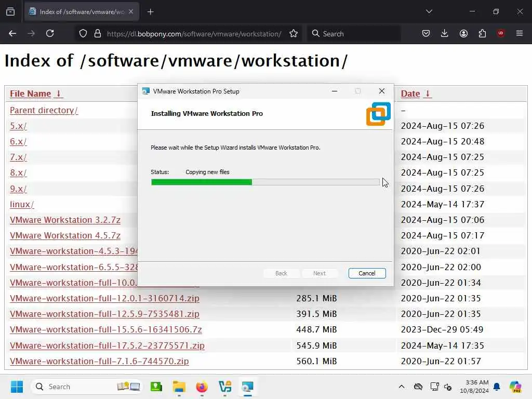Open the network tray icon

tap(435, 387)
